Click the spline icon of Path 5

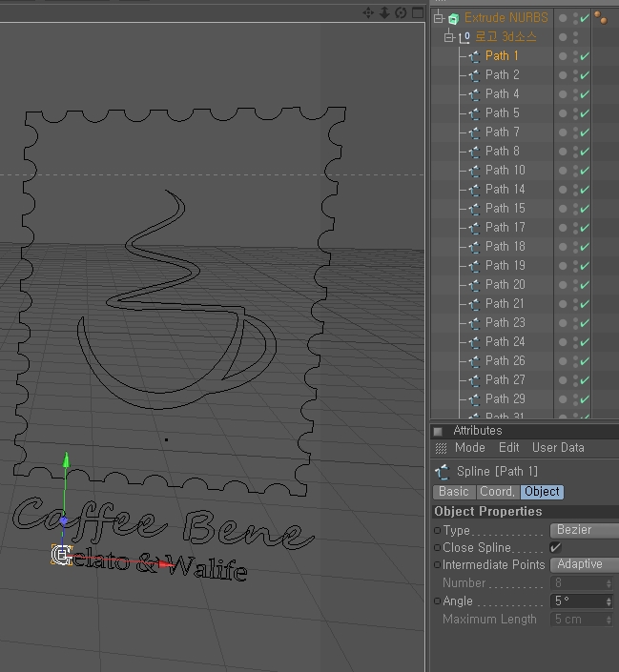(474, 114)
